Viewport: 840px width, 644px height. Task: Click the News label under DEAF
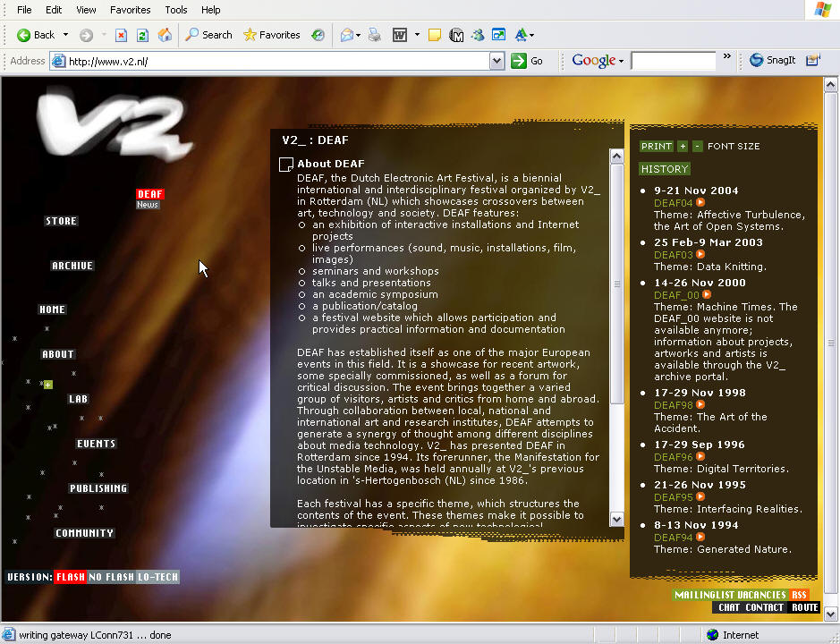[148, 205]
